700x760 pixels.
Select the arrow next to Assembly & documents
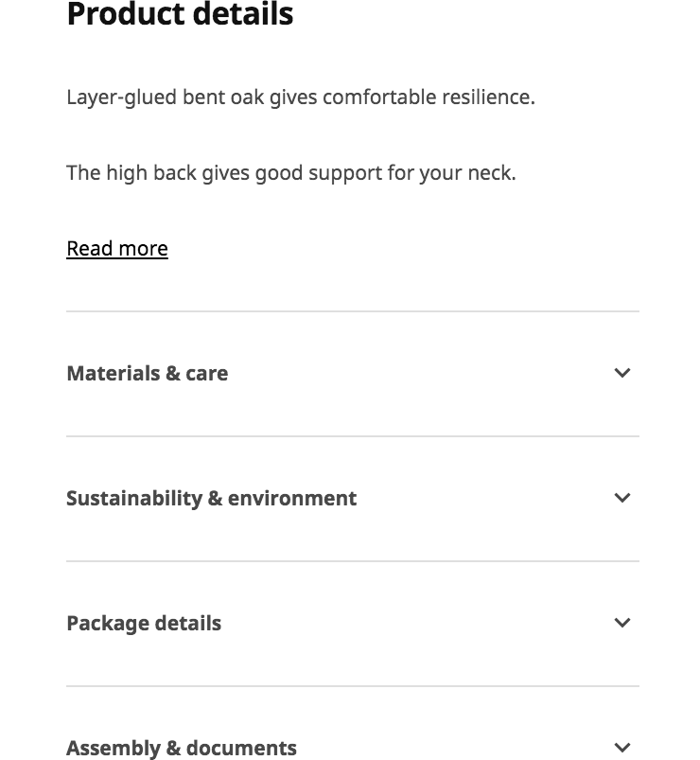[x=622, y=748]
